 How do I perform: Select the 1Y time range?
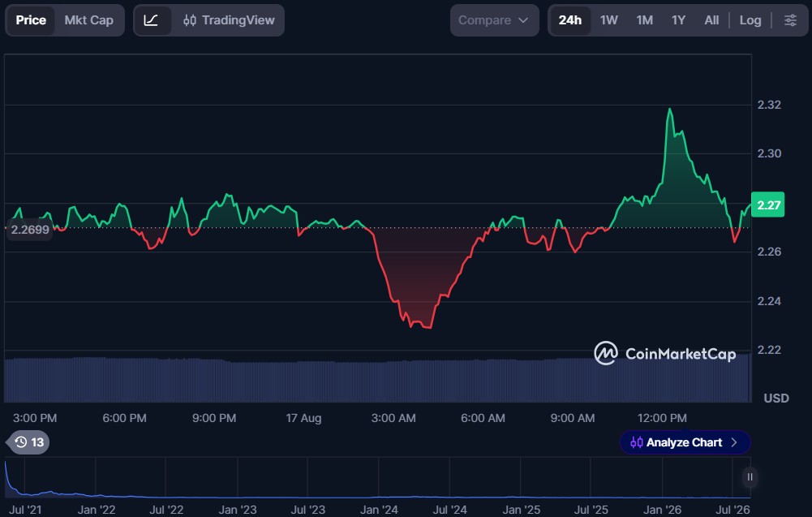(x=678, y=20)
